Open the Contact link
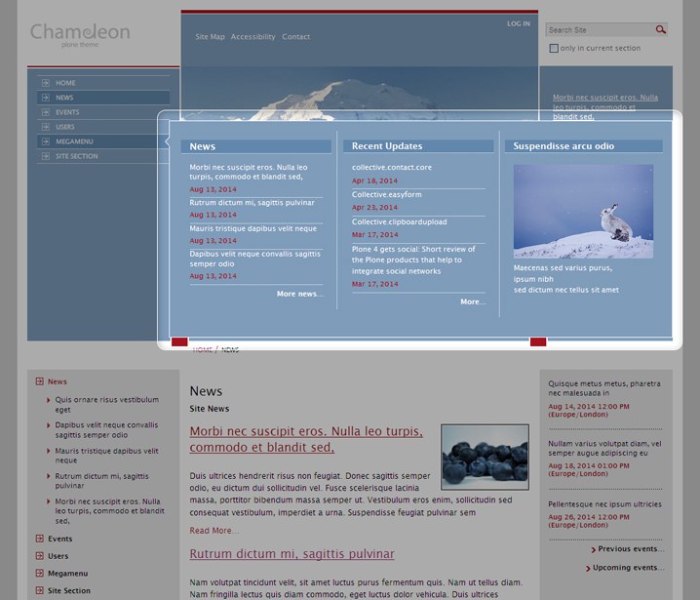700x600 pixels. [296, 37]
